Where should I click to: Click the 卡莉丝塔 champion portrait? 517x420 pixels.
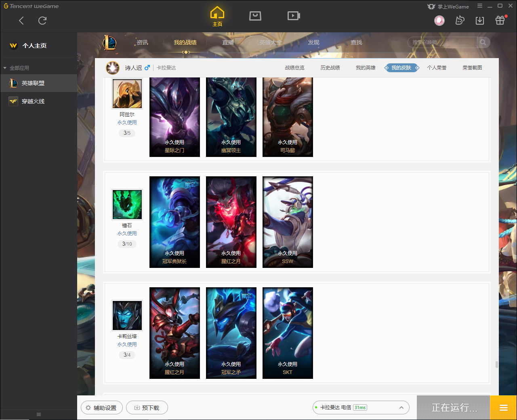click(x=127, y=316)
